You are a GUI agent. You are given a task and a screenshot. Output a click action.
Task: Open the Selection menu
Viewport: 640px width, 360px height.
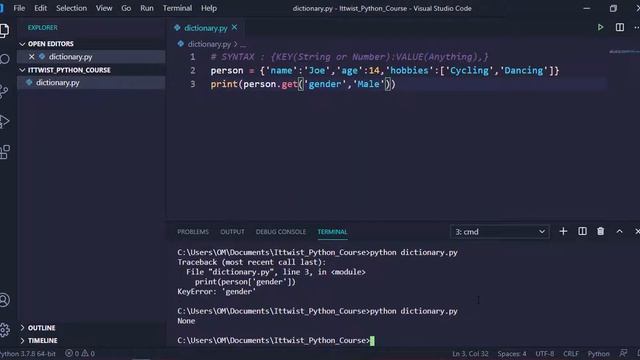[x=71, y=8]
